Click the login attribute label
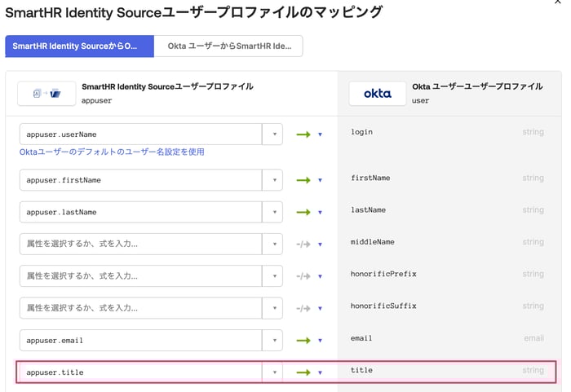The width and height of the screenshot is (571, 392). (x=361, y=132)
